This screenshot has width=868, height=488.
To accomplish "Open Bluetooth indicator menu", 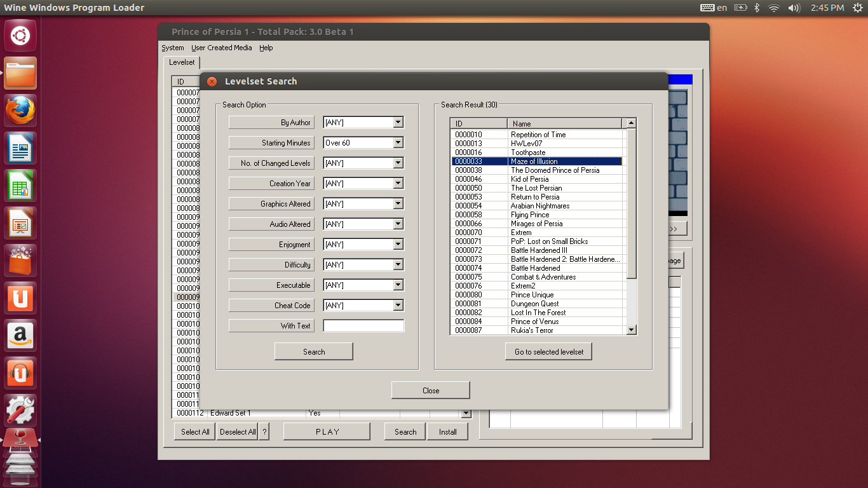I will [x=757, y=8].
